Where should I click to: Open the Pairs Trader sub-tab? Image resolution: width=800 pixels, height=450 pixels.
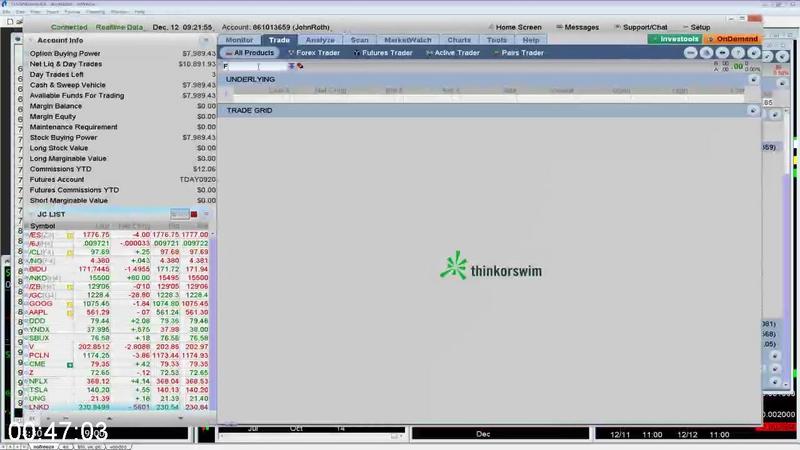518,53
